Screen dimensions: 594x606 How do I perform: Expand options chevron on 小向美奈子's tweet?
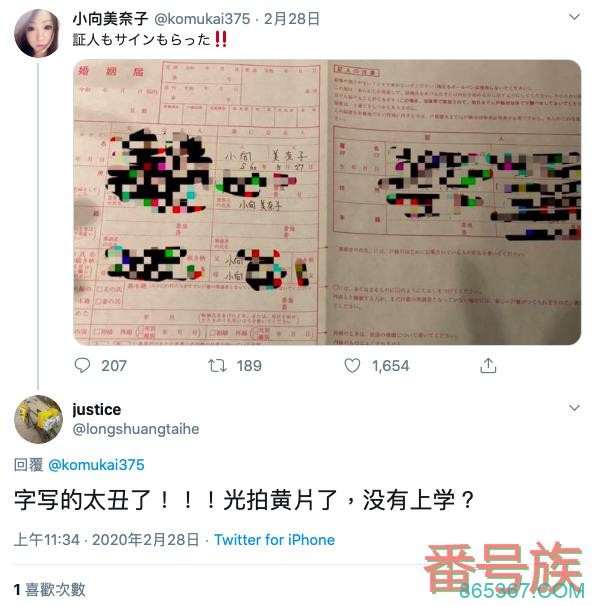[x=574, y=17]
